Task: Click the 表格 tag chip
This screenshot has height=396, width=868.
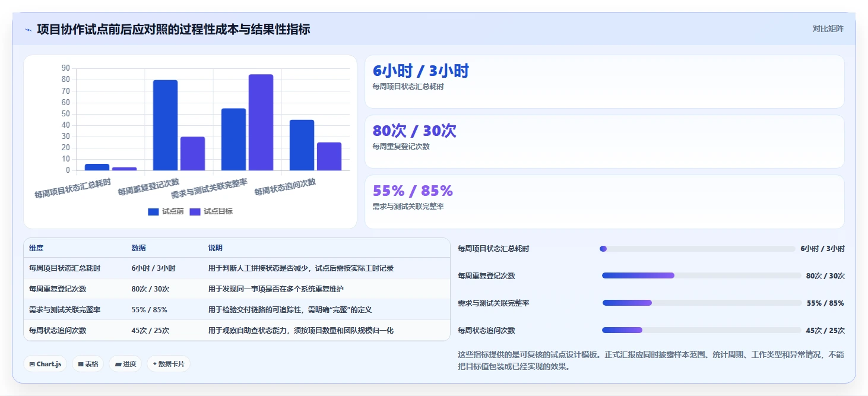Action: tap(88, 364)
